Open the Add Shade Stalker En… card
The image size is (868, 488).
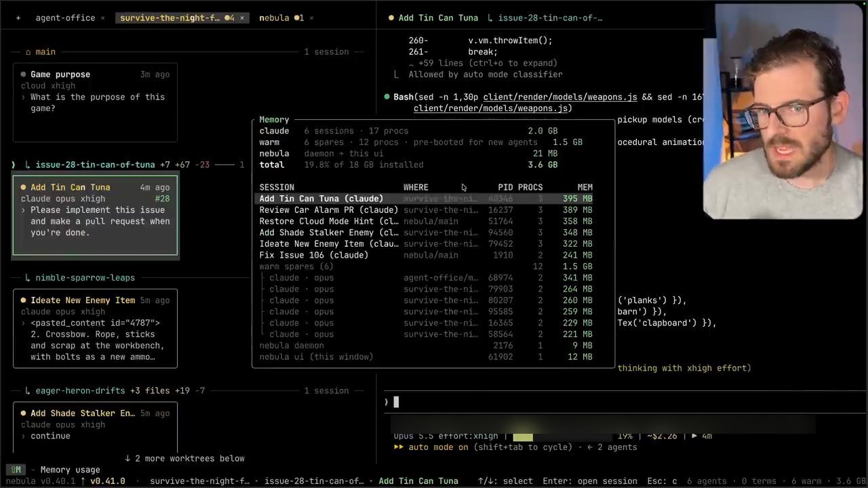95,427
